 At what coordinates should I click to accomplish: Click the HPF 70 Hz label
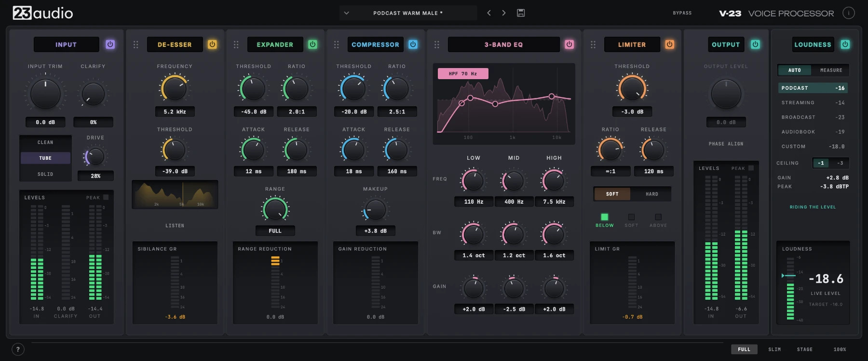point(463,73)
